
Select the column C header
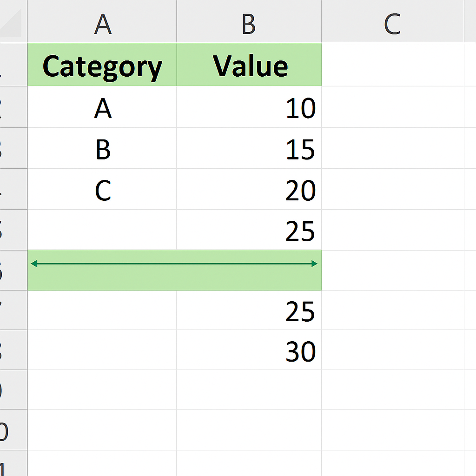coord(392,22)
